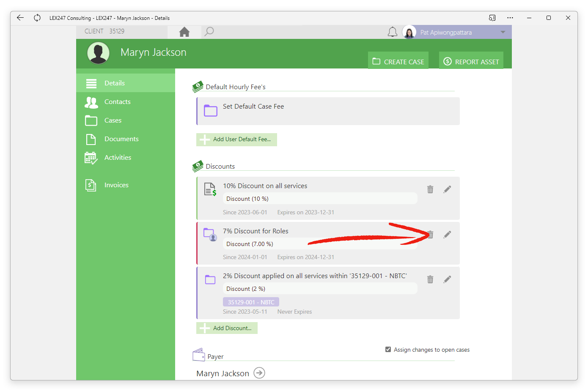
Task: Click folder icon of 2% discount
Action: click(210, 279)
